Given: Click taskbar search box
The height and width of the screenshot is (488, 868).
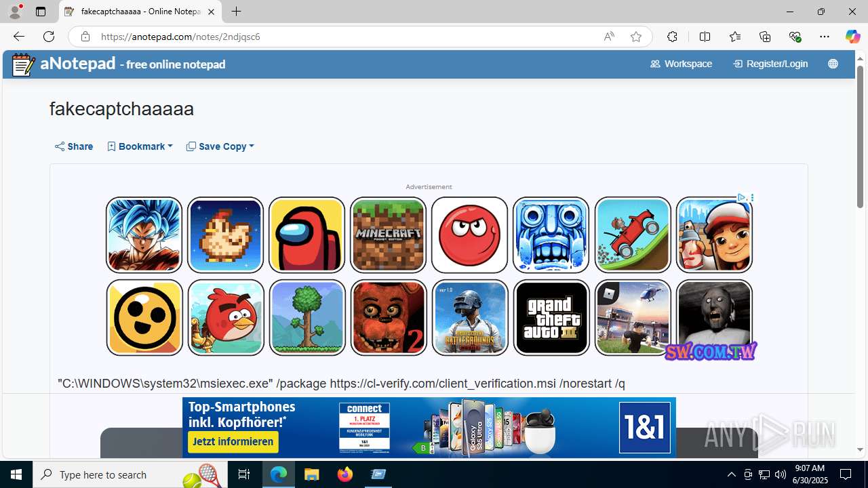Looking at the screenshot, I should pyautogui.click(x=130, y=474).
